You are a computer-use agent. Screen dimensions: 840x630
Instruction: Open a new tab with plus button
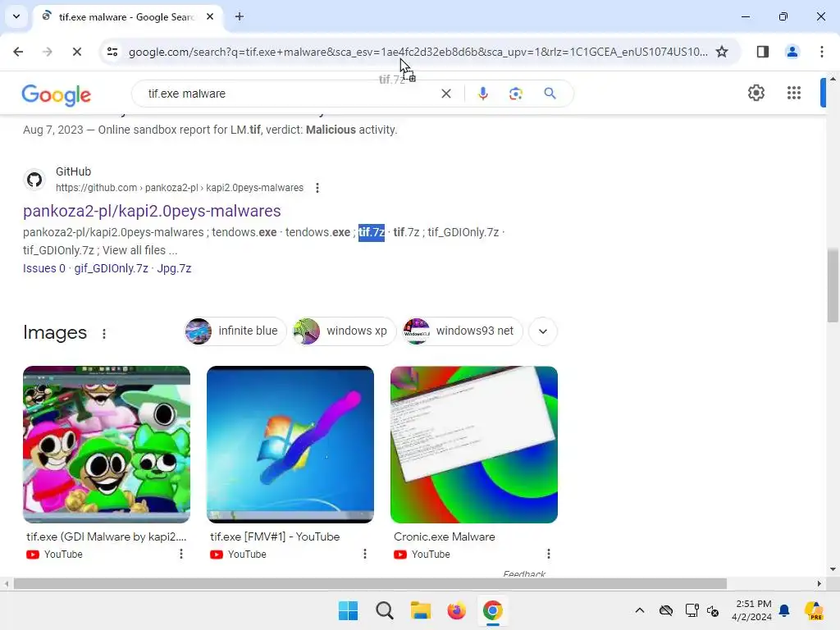(240, 16)
